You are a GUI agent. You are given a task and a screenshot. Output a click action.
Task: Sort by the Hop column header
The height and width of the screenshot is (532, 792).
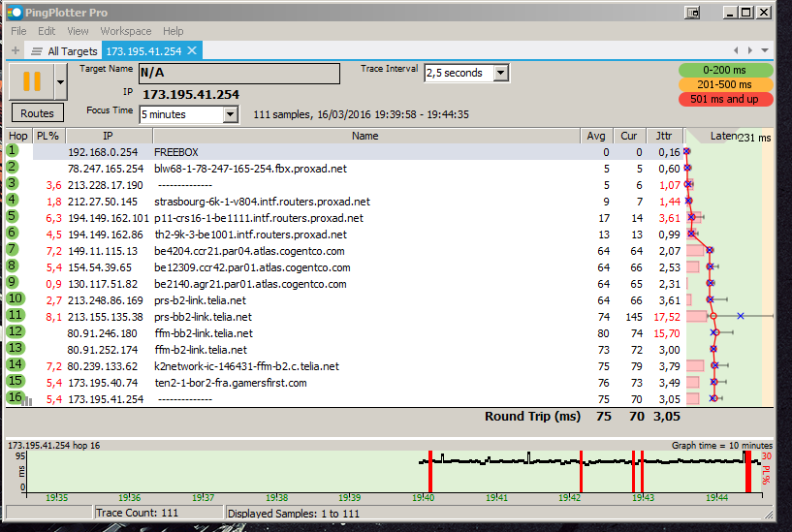pos(18,136)
